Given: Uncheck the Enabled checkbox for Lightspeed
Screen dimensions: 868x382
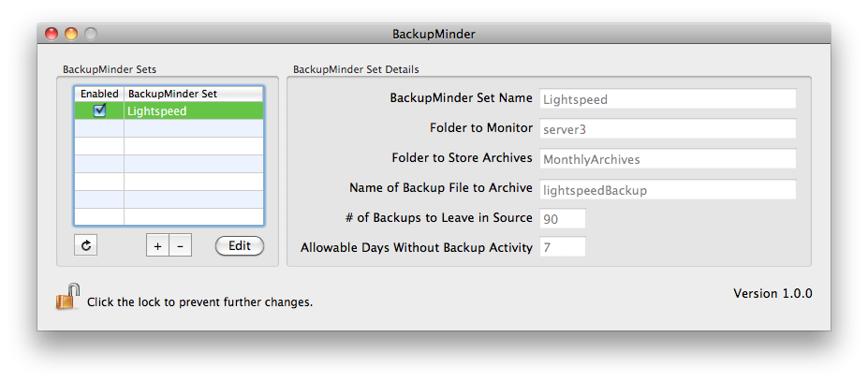Looking at the screenshot, I should click(99, 110).
